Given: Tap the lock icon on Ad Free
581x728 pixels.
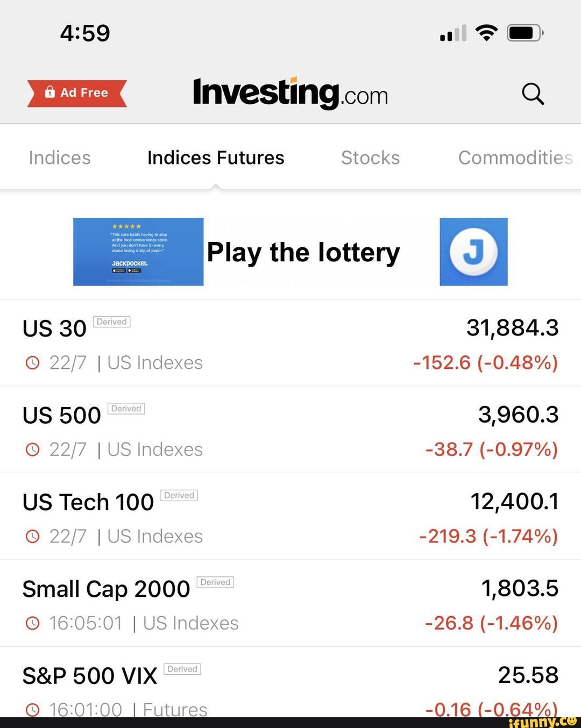Looking at the screenshot, I should [x=50, y=92].
